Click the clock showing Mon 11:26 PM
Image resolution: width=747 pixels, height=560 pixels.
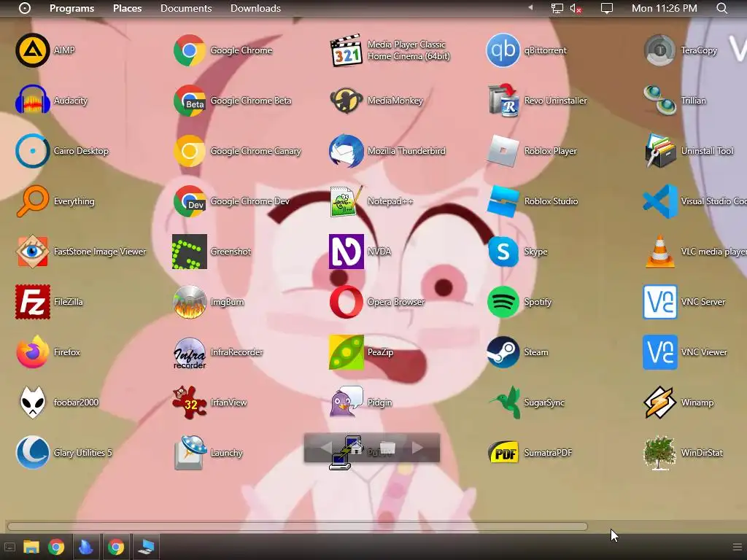pyautogui.click(x=664, y=8)
